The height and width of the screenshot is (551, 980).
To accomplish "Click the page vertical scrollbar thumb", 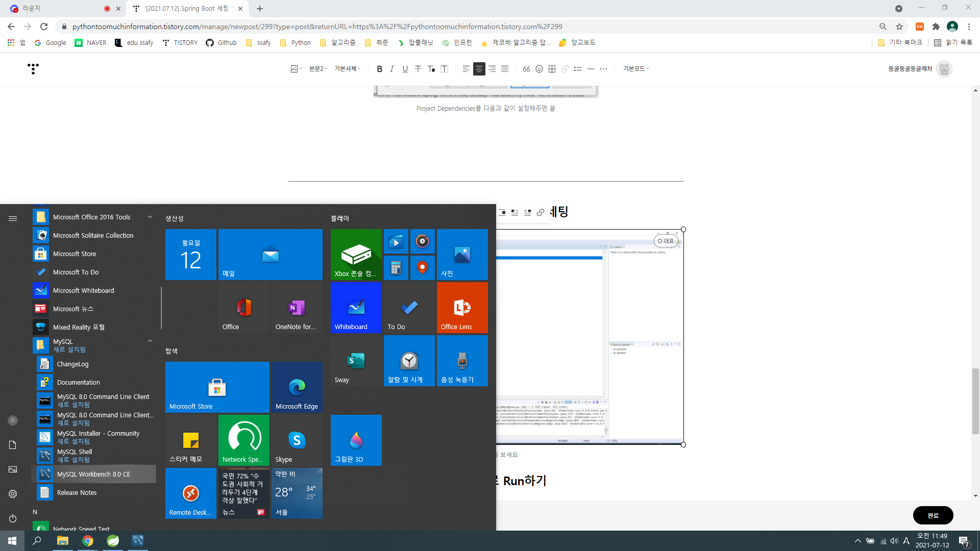I will [975, 400].
